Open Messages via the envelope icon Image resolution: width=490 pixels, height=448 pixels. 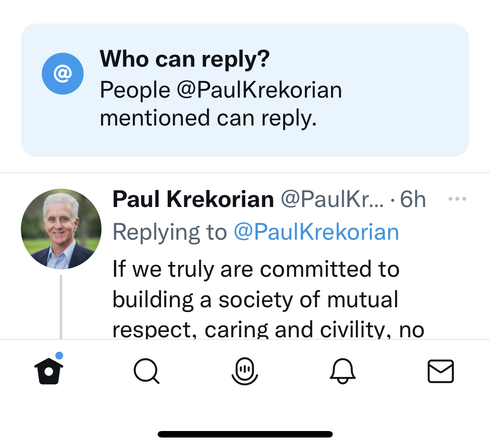(x=441, y=372)
